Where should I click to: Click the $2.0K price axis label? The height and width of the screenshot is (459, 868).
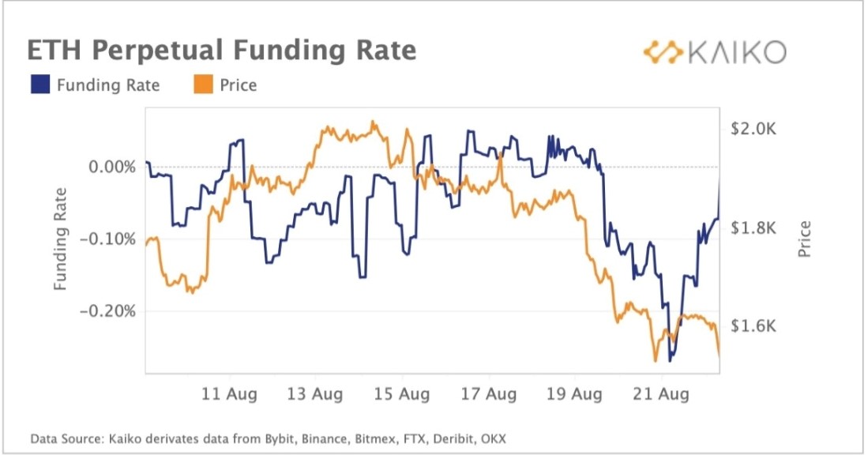tap(755, 129)
